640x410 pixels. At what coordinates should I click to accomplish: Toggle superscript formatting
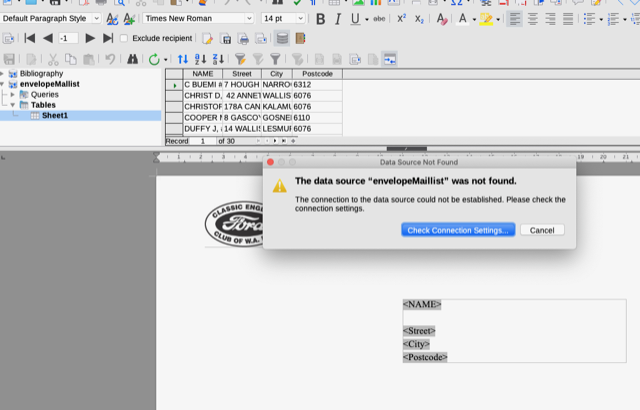(402, 19)
